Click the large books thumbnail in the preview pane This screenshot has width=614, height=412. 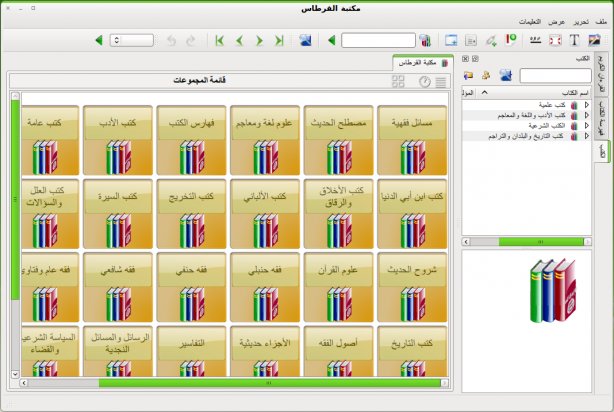coord(553,291)
